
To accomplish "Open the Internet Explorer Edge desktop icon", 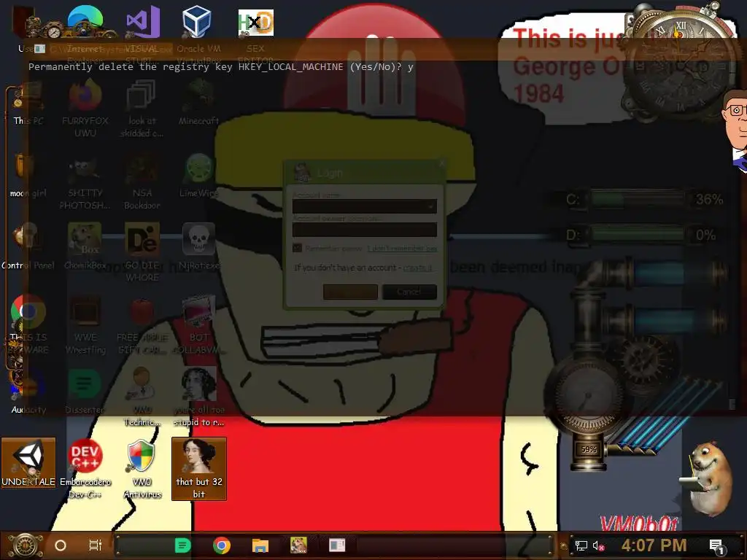I will click(85, 23).
